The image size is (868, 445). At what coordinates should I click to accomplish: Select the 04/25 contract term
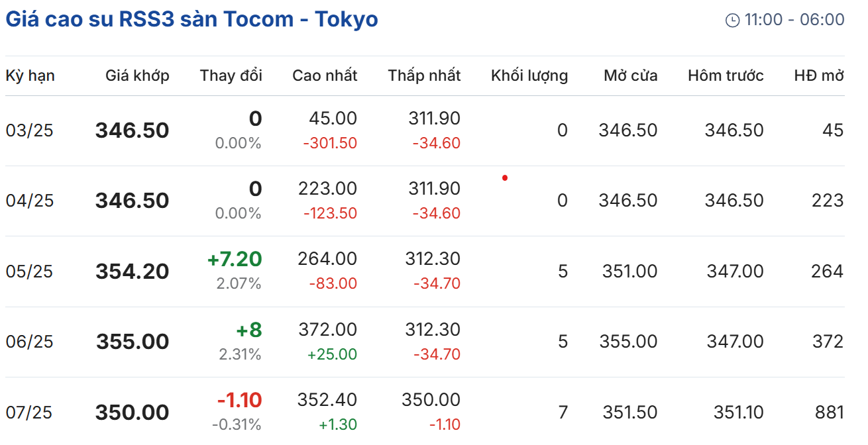point(29,201)
